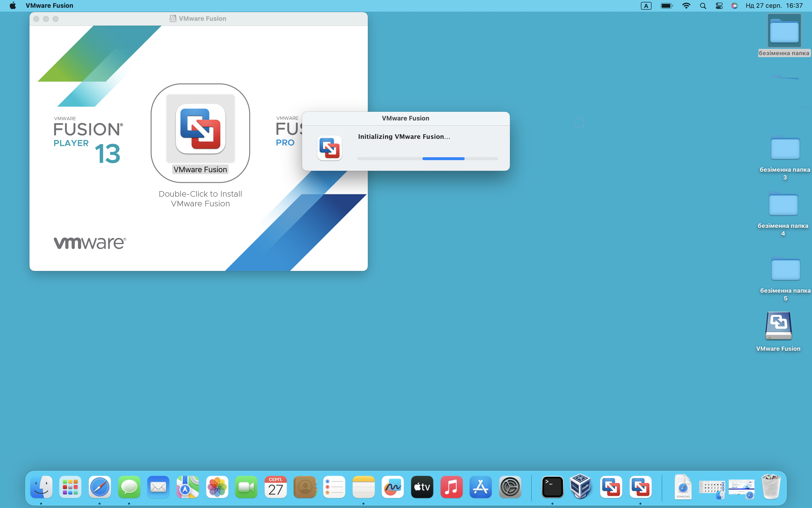This screenshot has width=812, height=508.
Task: Open Reminders from the Dock
Action: [334, 486]
